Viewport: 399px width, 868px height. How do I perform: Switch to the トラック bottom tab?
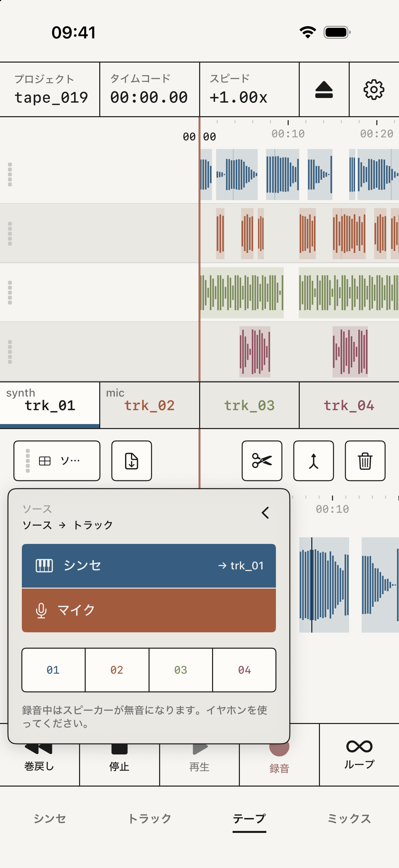[x=150, y=818]
